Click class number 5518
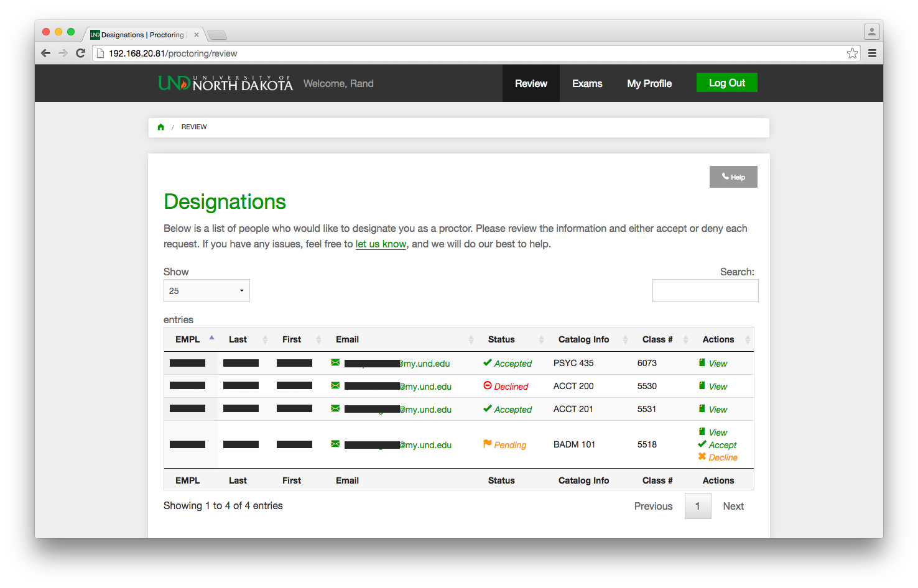918x588 pixels. 647,444
